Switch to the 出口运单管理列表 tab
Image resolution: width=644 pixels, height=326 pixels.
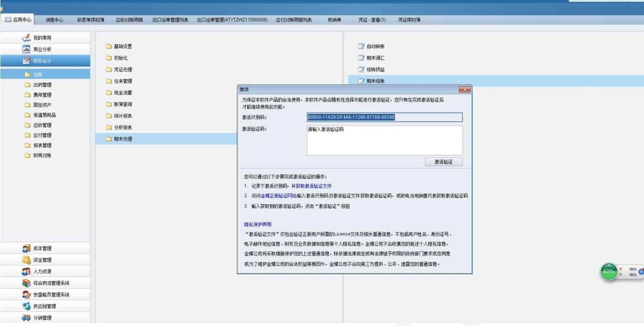170,20
